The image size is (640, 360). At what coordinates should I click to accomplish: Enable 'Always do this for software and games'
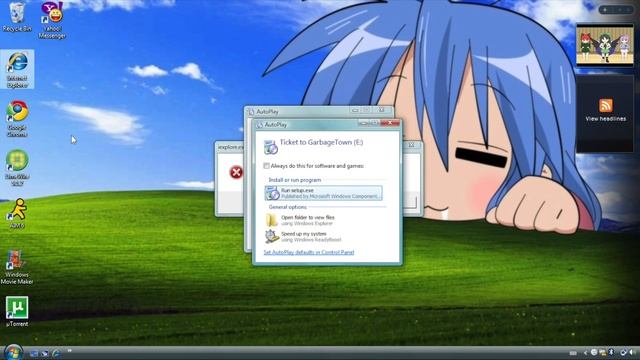[x=267, y=166]
